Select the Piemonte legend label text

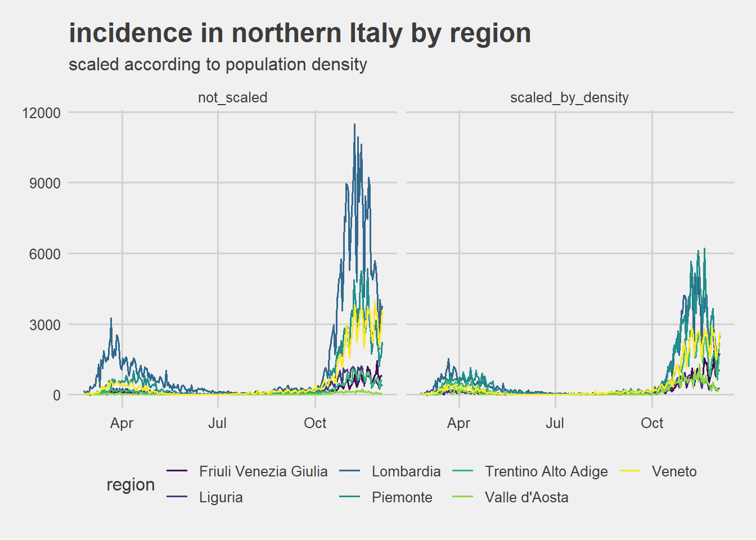click(x=402, y=497)
